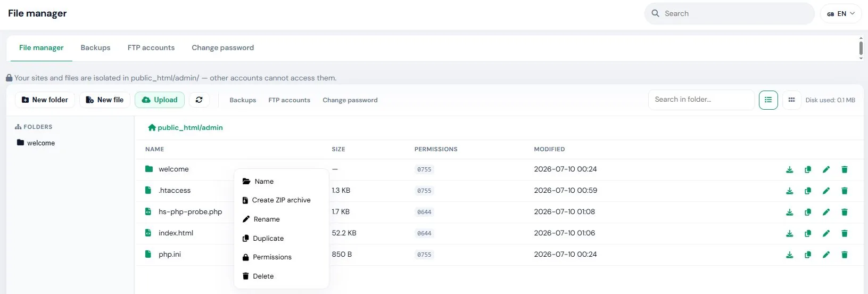
Task: Click the MODIFIED column header
Action: click(549, 150)
